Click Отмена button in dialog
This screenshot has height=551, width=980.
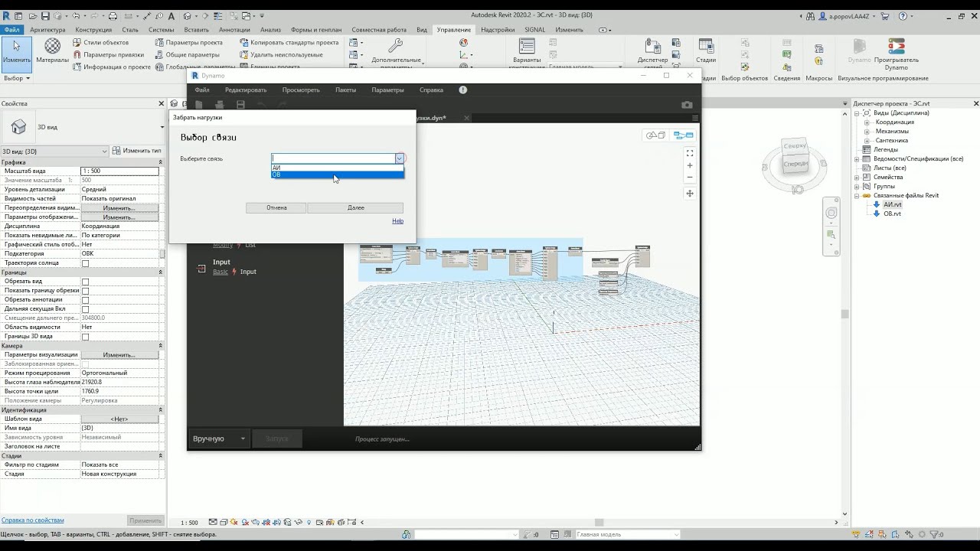(x=276, y=207)
